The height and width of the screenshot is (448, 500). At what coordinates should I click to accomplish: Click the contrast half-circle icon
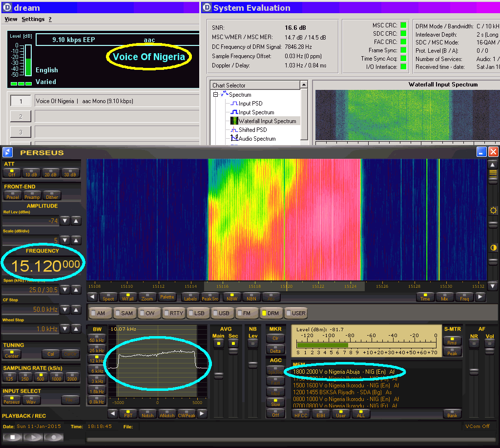coord(493,248)
